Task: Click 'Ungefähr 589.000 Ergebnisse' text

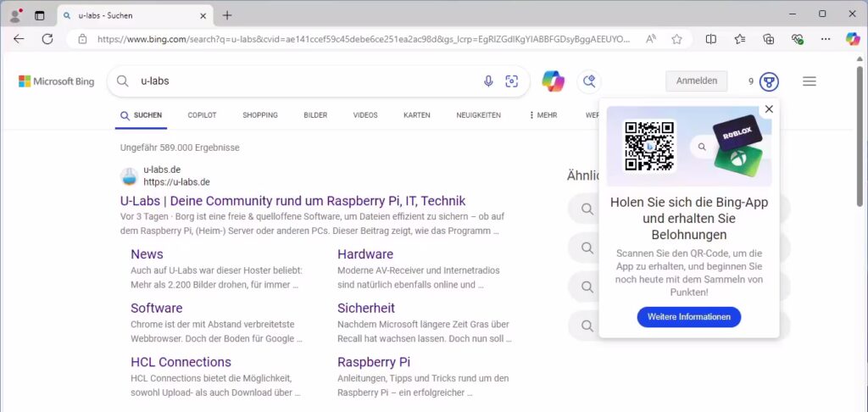Action: [x=180, y=148]
